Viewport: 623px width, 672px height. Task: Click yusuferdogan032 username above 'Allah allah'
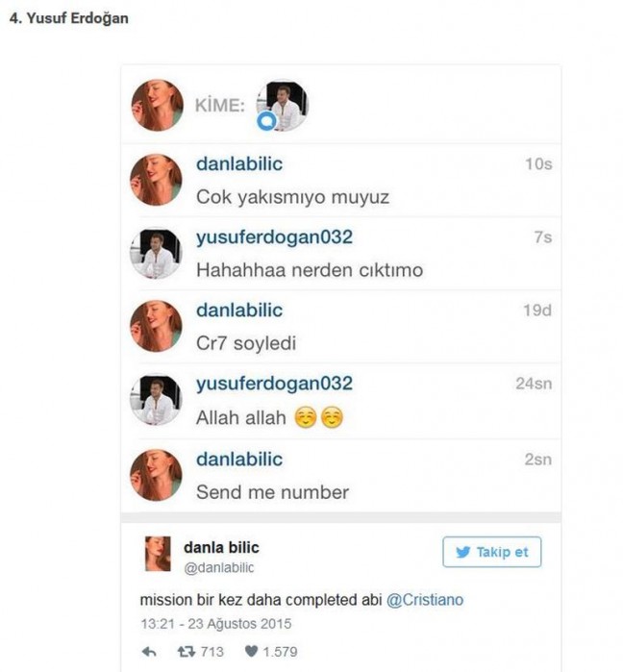274,384
